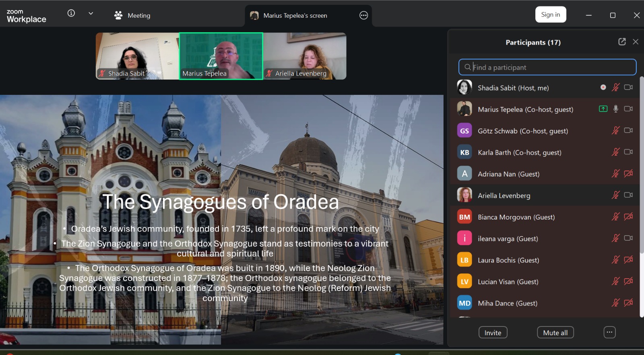Click the Invite button
Image resolution: width=644 pixels, height=355 pixels.
(493, 332)
